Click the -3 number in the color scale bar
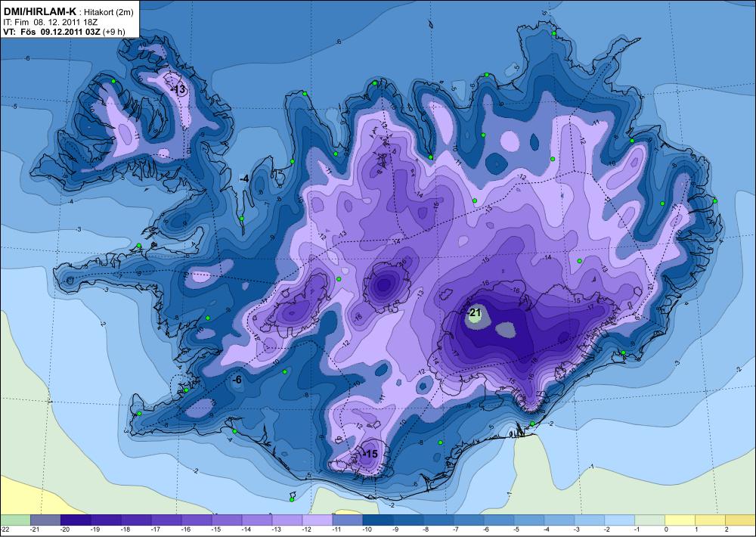 (x=577, y=529)
